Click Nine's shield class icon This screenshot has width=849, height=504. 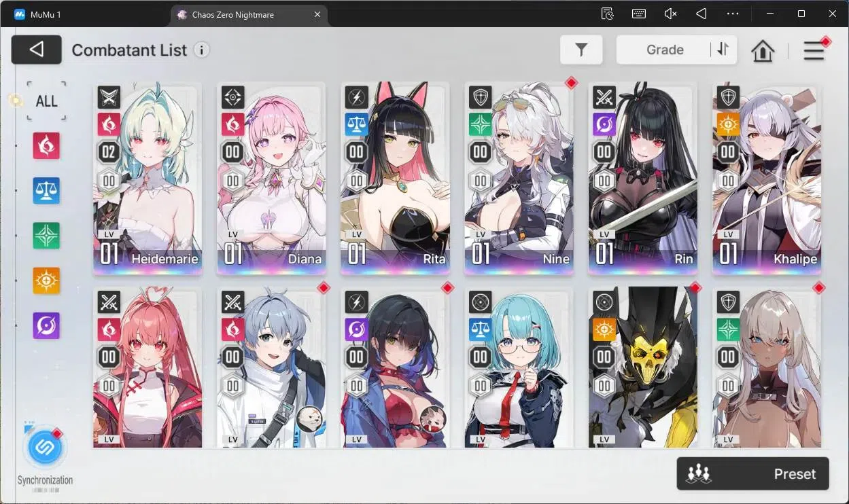[x=480, y=98]
